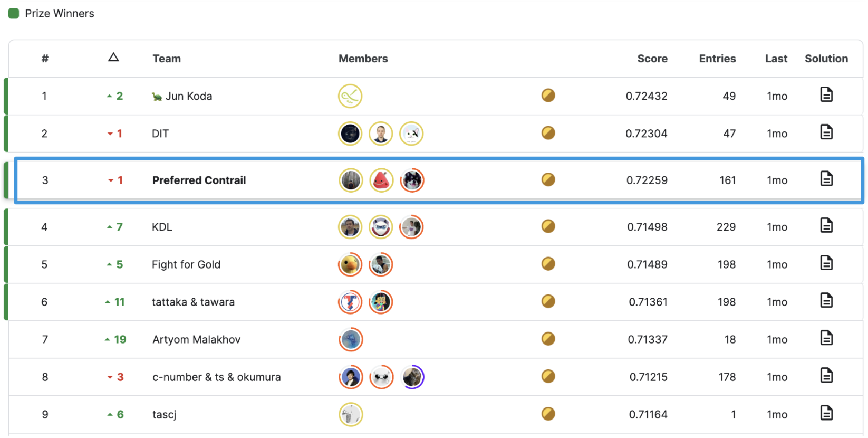Click red avatar in Preferred Contrail row
The width and height of the screenshot is (868, 438).
[381, 180]
